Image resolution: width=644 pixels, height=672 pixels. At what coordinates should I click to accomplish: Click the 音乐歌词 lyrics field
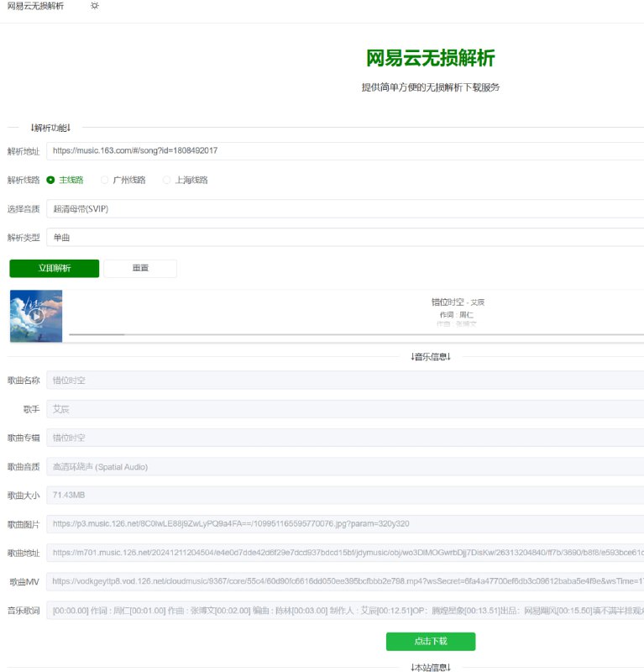345,611
